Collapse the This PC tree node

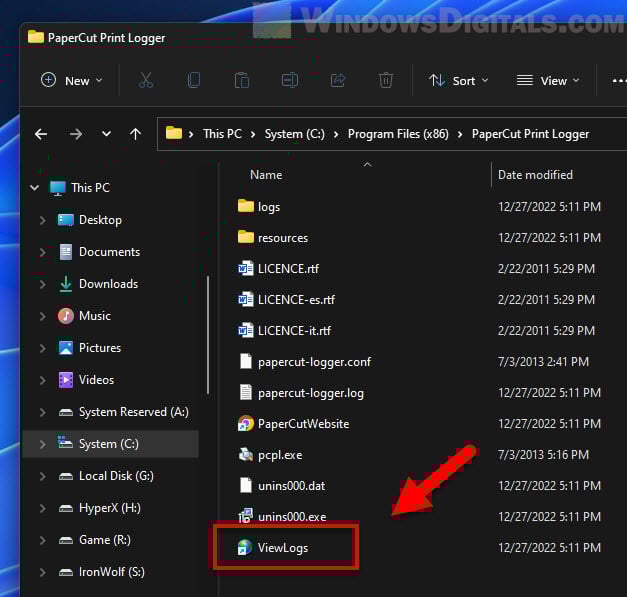[35, 188]
